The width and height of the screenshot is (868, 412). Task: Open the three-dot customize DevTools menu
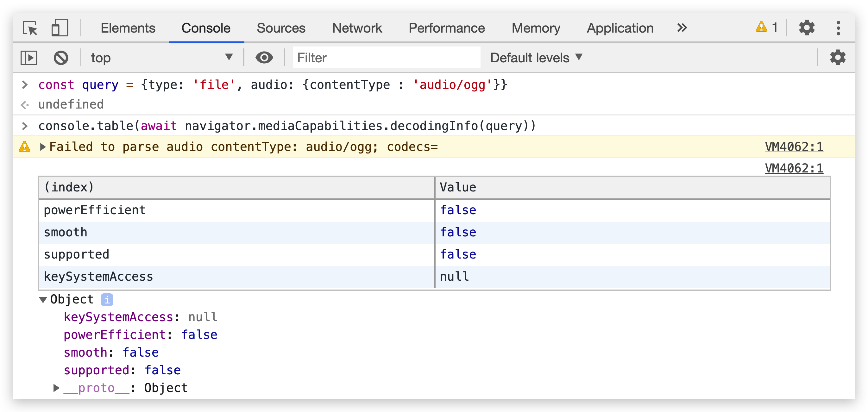838,28
